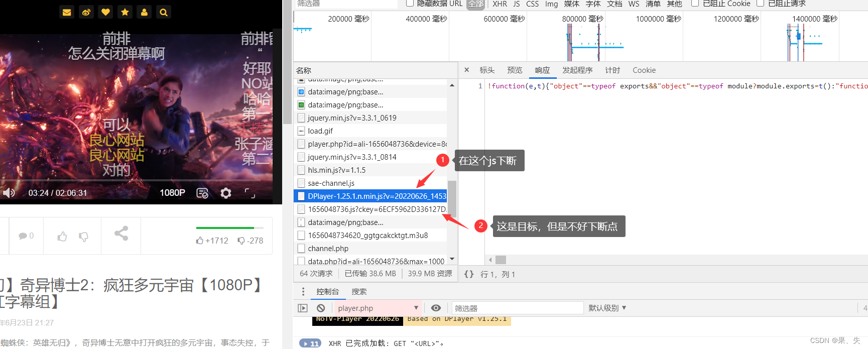
Task: Open the 计时 timing tab
Action: [612, 70]
